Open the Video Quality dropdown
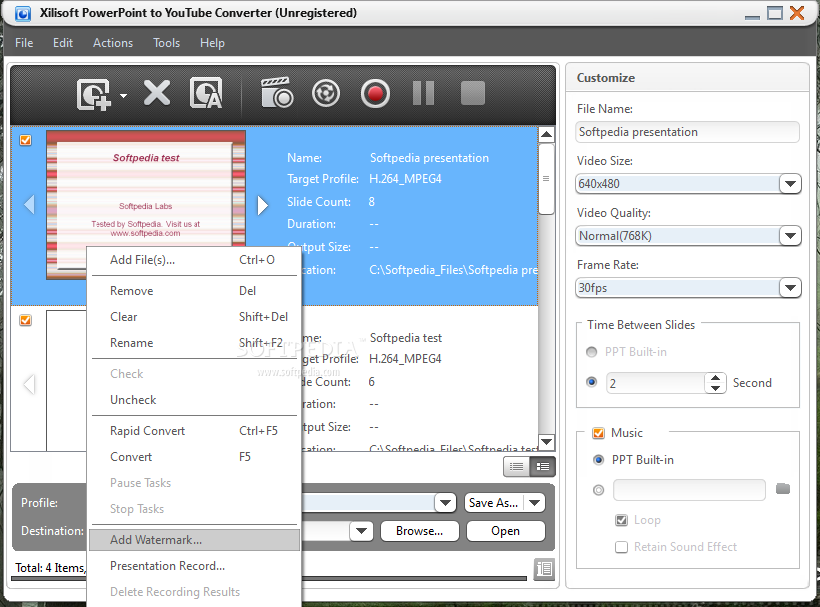The height and width of the screenshot is (607, 820). pos(790,236)
